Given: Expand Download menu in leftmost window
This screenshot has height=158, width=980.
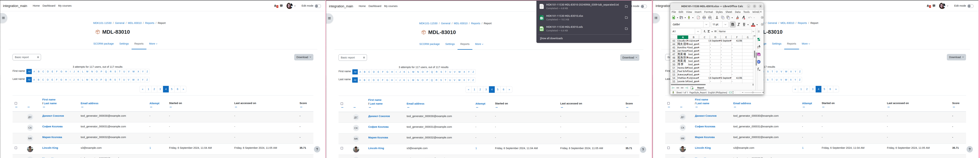Looking at the screenshot, I should (304, 57).
